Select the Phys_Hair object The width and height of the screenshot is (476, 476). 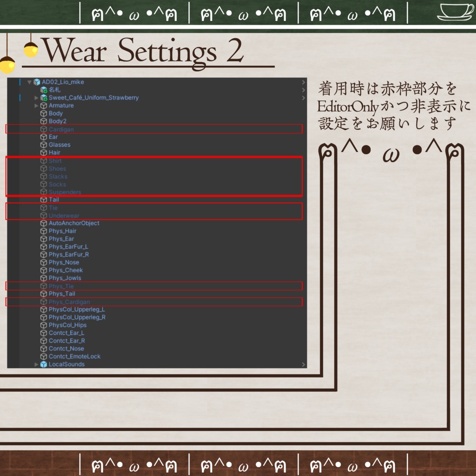click(62, 231)
